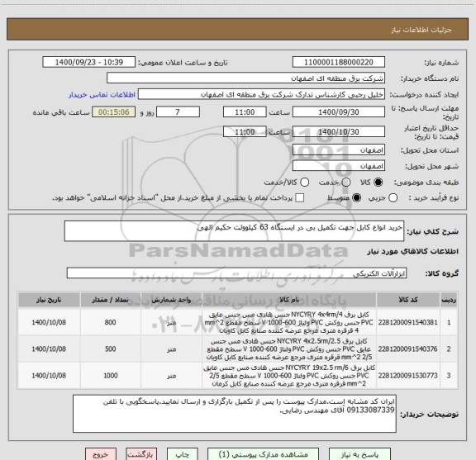476x460 pixels.
Task: Click price validity time 11:00 field
Action: [x=245, y=131]
